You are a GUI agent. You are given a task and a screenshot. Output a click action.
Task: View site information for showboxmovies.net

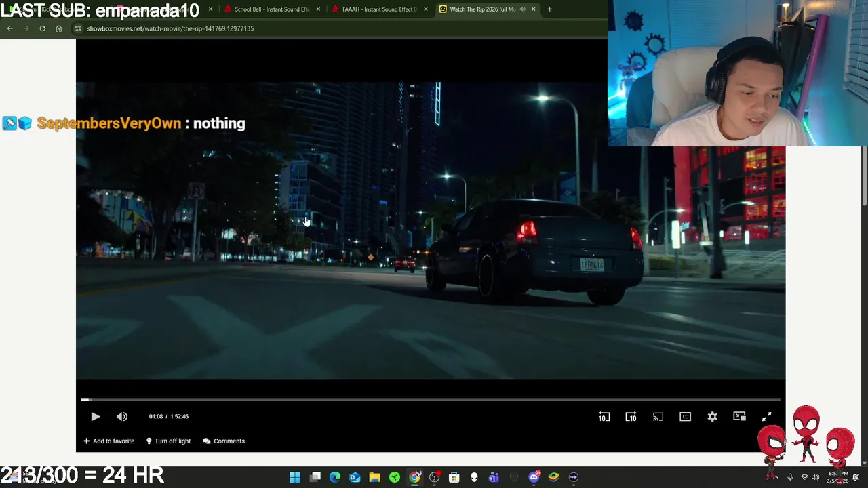tap(78, 28)
